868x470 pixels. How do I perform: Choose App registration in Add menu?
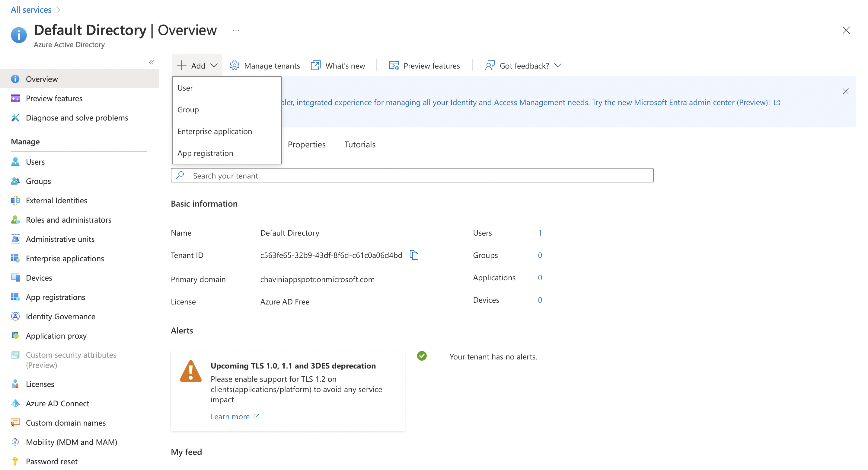[x=227, y=153]
